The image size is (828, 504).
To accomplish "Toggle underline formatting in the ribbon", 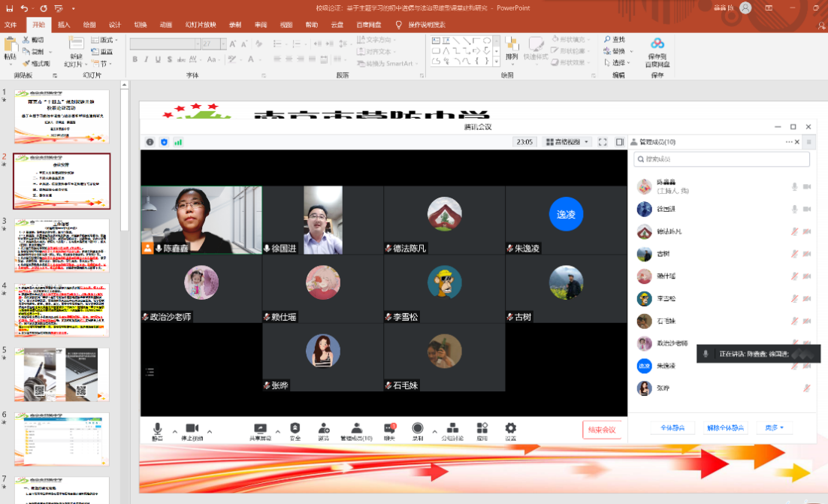I will point(158,59).
